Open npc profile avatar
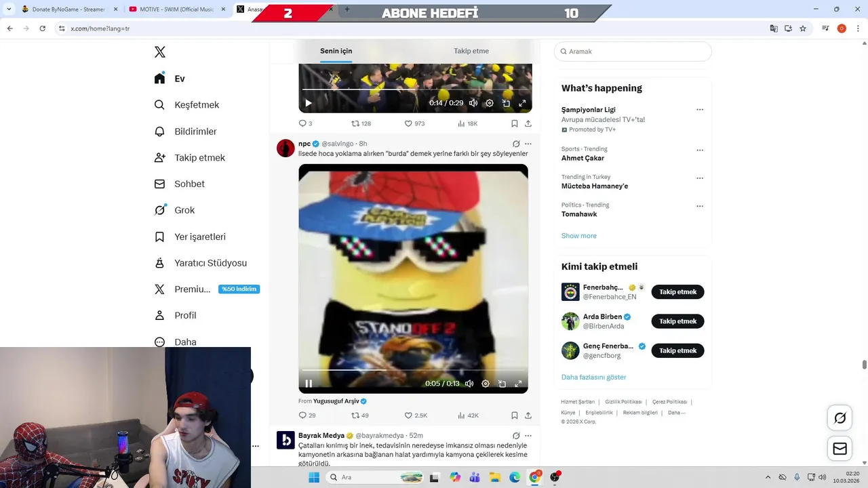Viewport: 868px width, 488px height. pyautogui.click(x=285, y=148)
